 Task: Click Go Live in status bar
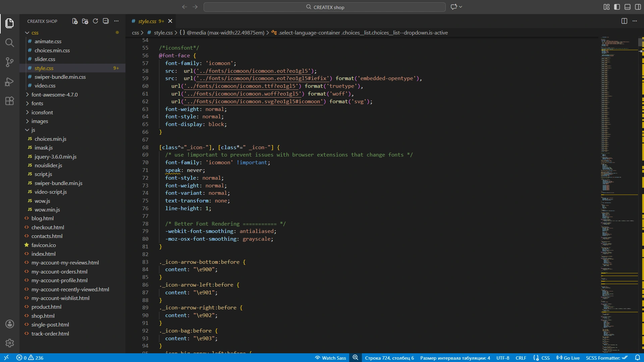pos(568,358)
